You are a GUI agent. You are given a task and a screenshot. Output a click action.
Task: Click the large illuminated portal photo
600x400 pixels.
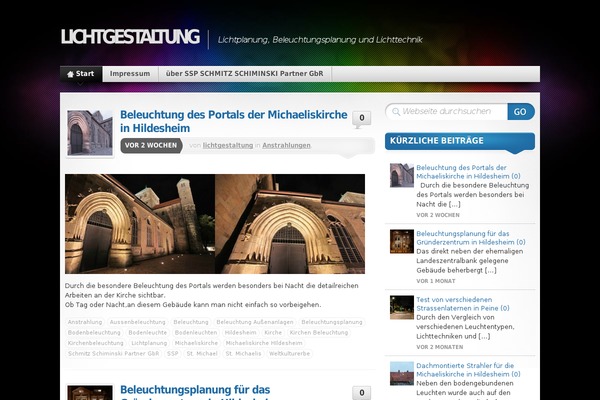pos(215,223)
